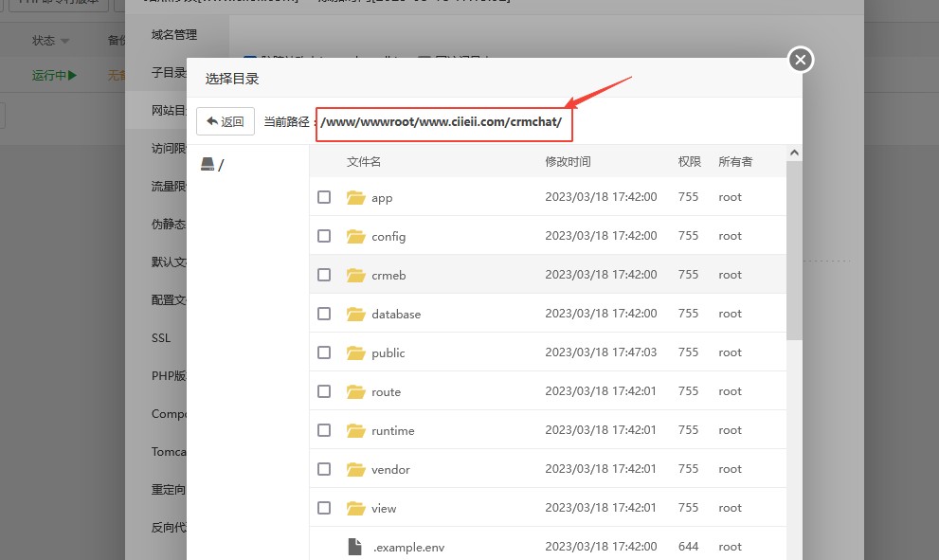Open the 状态 filter dropdown

coord(49,40)
